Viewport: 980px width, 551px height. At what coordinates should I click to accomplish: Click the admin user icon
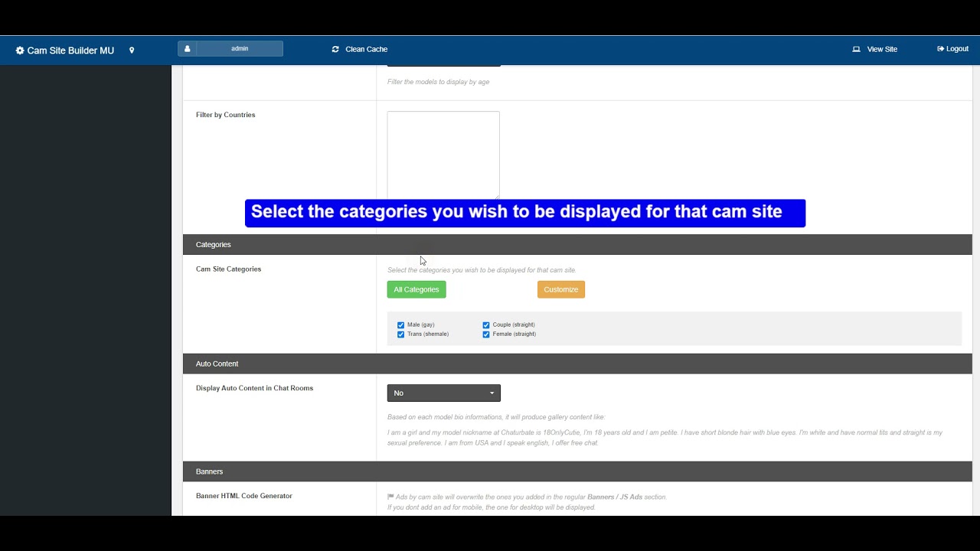[187, 49]
